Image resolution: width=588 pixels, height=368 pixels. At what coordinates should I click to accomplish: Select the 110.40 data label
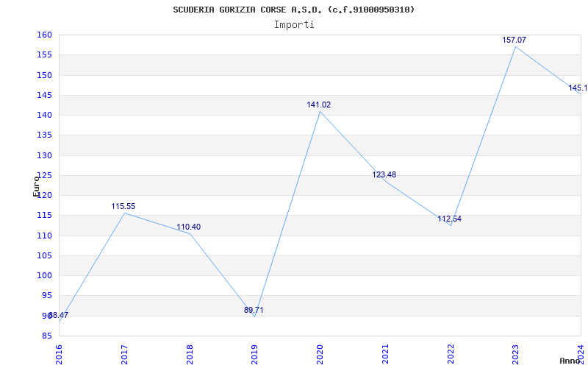[x=189, y=227]
